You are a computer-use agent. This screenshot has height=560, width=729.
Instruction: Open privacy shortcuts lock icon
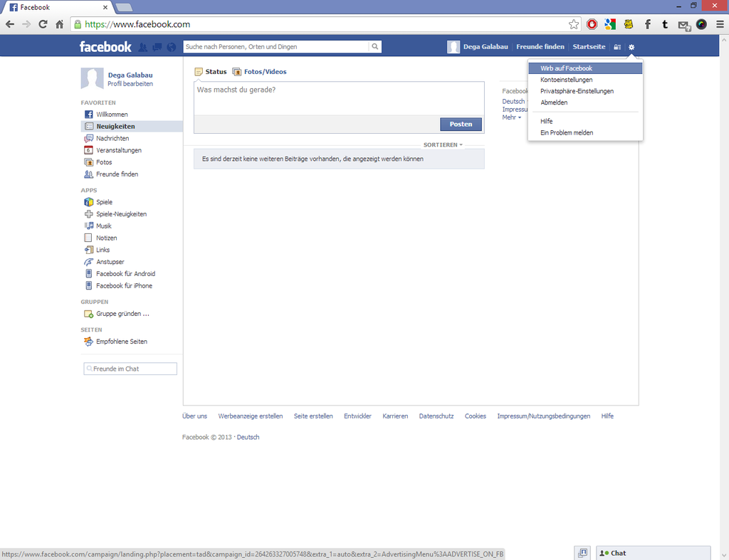(617, 47)
